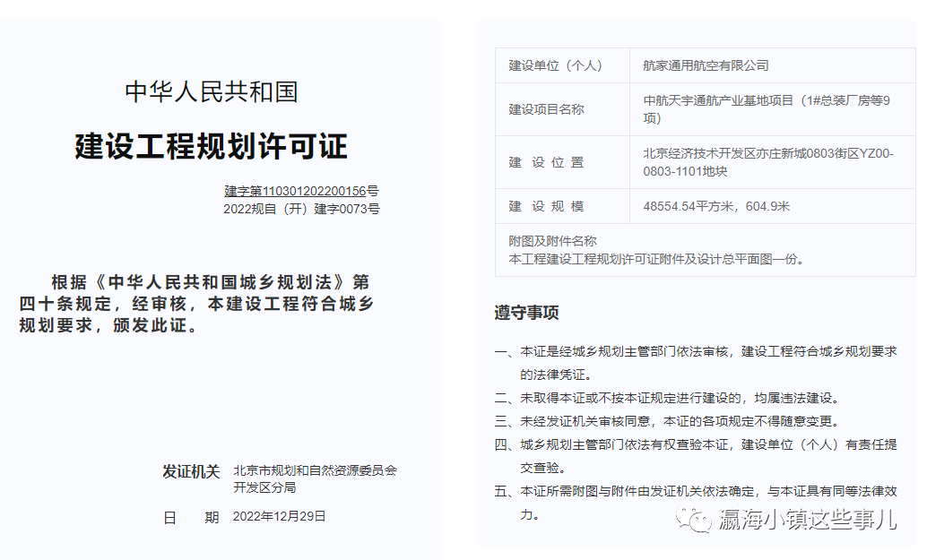Select permit number 建字第110301202200156号

[x=301, y=191]
